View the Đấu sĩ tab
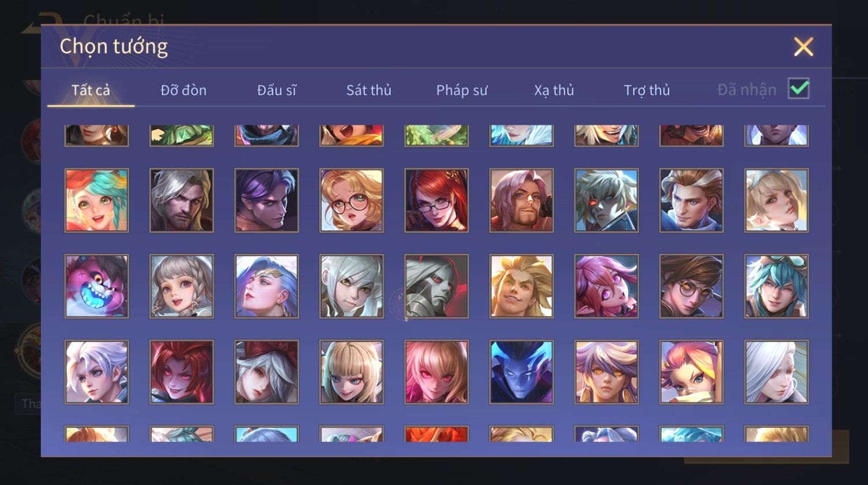Viewport: 868px width, 485px height. (277, 90)
